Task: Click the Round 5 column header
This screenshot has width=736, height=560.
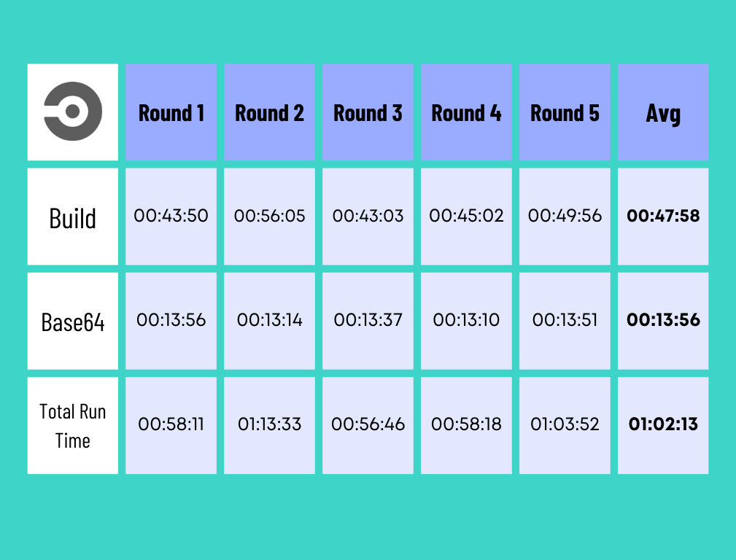Action: [x=565, y=113]
